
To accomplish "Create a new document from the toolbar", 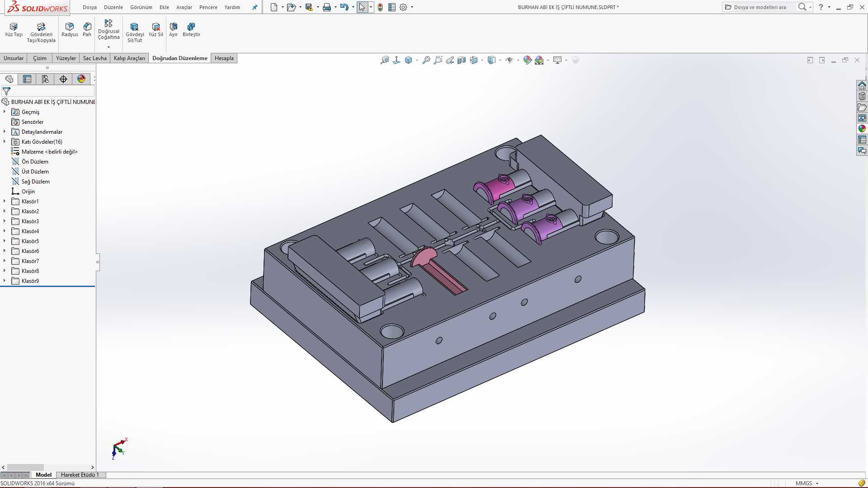I will point(274,7).
